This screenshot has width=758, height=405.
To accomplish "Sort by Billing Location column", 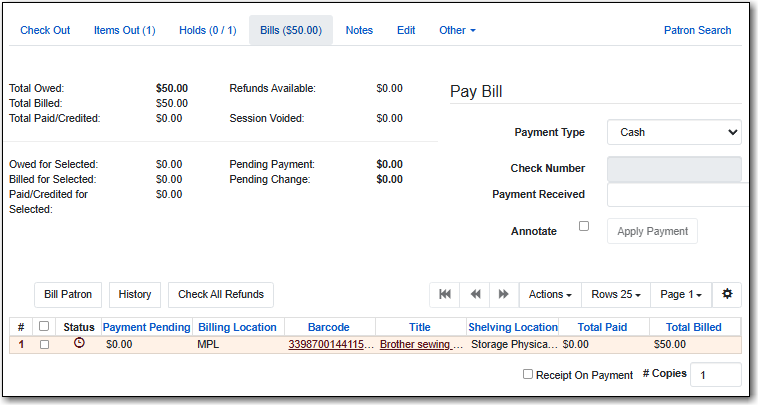I will tap(237, 327).
